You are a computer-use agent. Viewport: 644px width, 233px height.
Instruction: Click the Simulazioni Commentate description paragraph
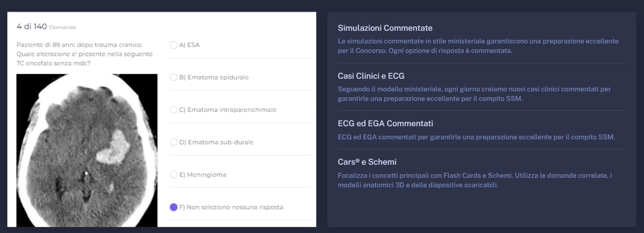coord(478,46)
